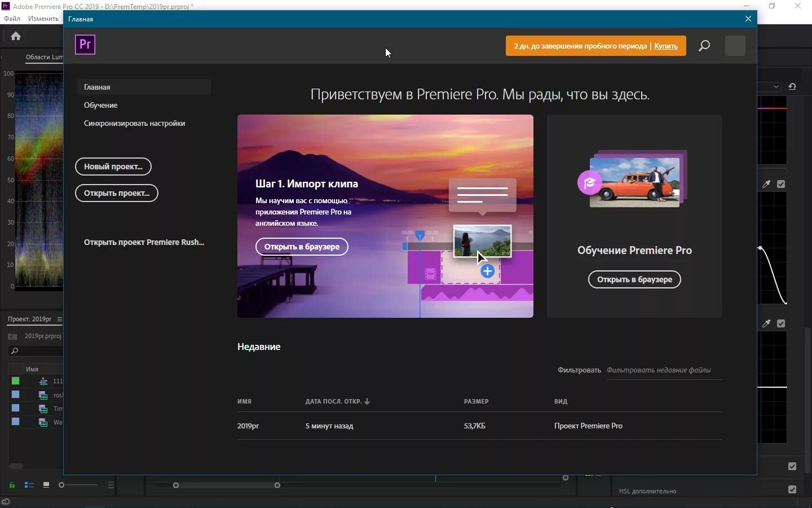The image size is (812, 508).
Task: Go to the Home screen house icon
Action: [16, 36]
